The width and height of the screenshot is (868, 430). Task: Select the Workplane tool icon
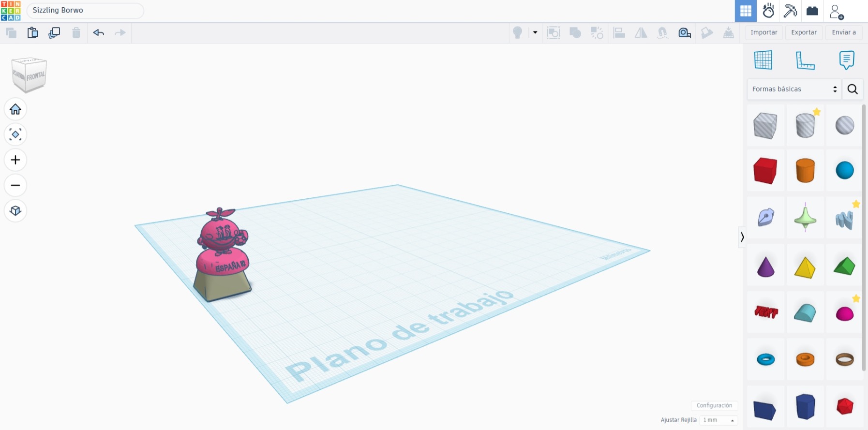coord(763,60)
